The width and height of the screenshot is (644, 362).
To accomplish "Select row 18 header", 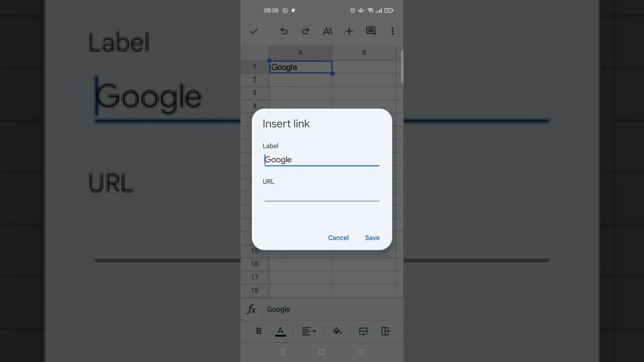I will 255,290.
